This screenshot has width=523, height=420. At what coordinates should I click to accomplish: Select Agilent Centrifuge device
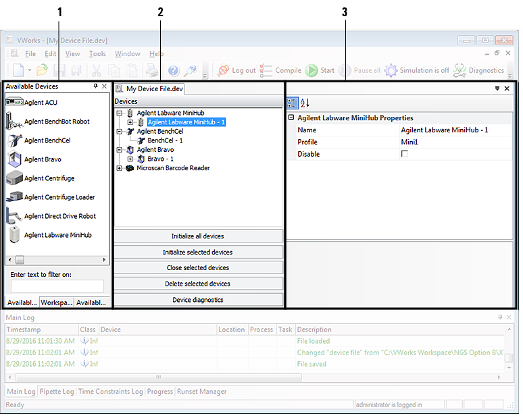point(41,178)
